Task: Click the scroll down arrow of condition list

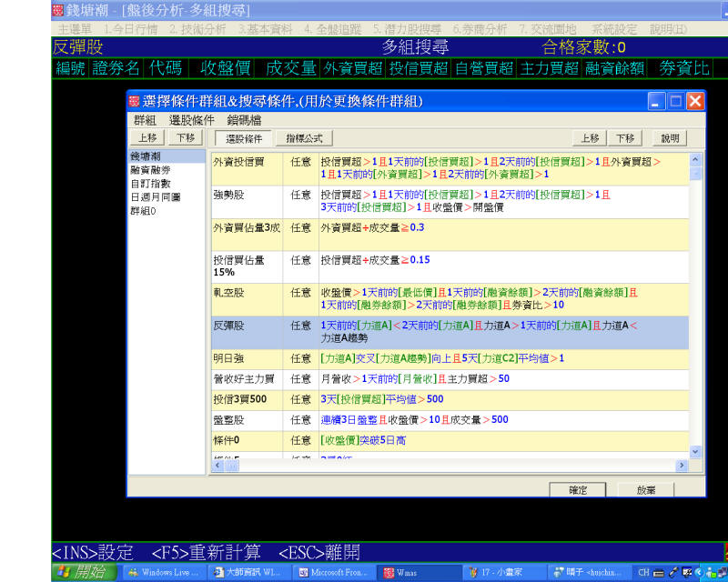Action: pyautogui.click(x=695, y=451)
